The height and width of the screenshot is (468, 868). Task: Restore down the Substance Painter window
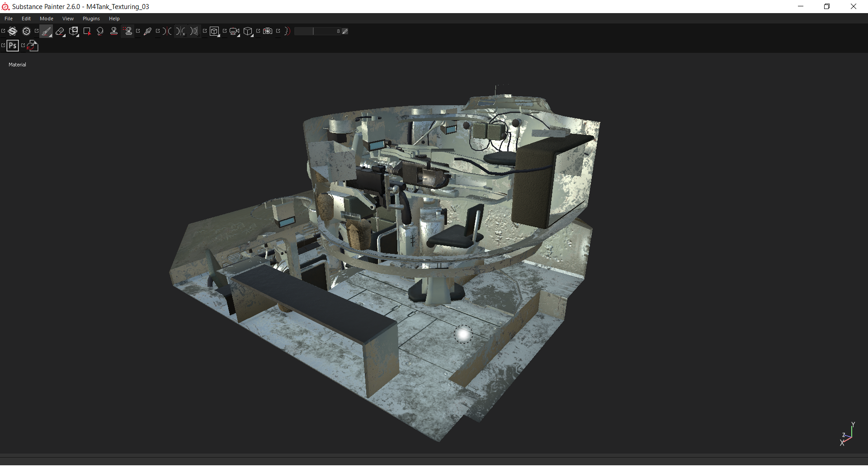click(827, 6)
